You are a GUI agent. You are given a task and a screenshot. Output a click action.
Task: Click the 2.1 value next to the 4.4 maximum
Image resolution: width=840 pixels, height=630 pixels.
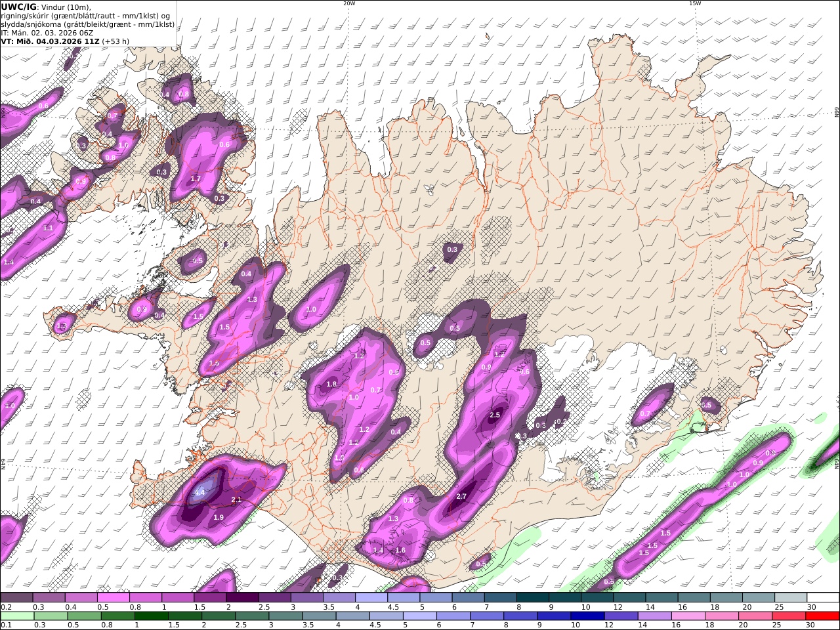[x=237, y=500]
